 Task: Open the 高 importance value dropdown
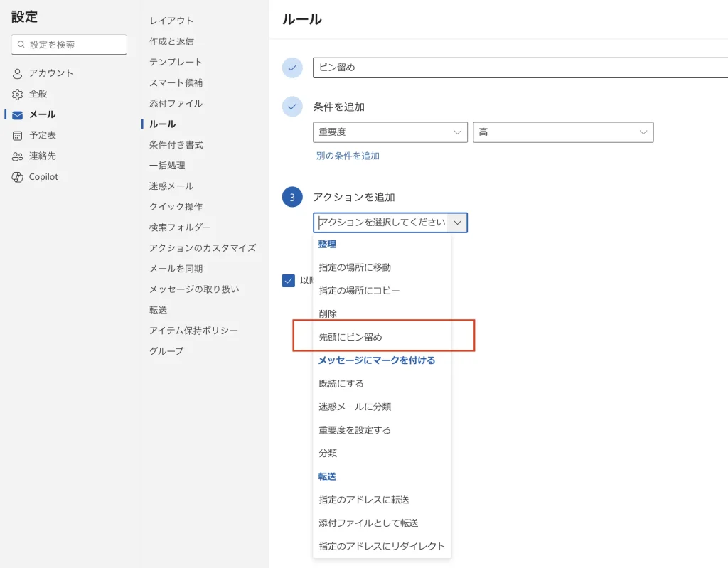pos(562,132)
